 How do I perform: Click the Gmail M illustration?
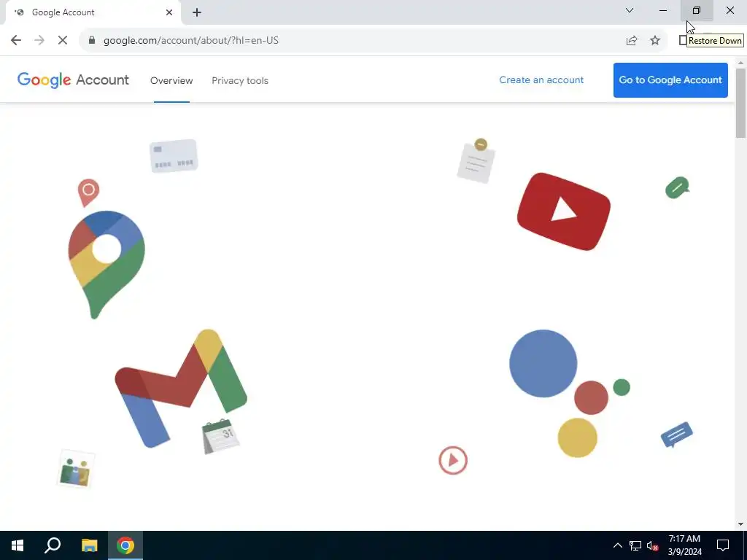click(x=181, y=389)
